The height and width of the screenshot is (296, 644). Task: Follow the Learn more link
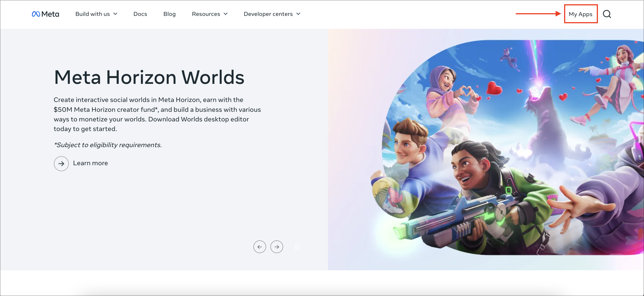point(90,163)
